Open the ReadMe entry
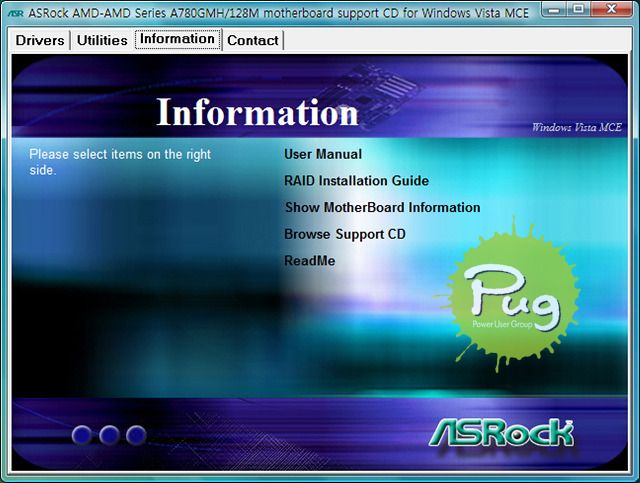Image resolution: width=640 pixels, height=483 pixels. tap(309, 260)
